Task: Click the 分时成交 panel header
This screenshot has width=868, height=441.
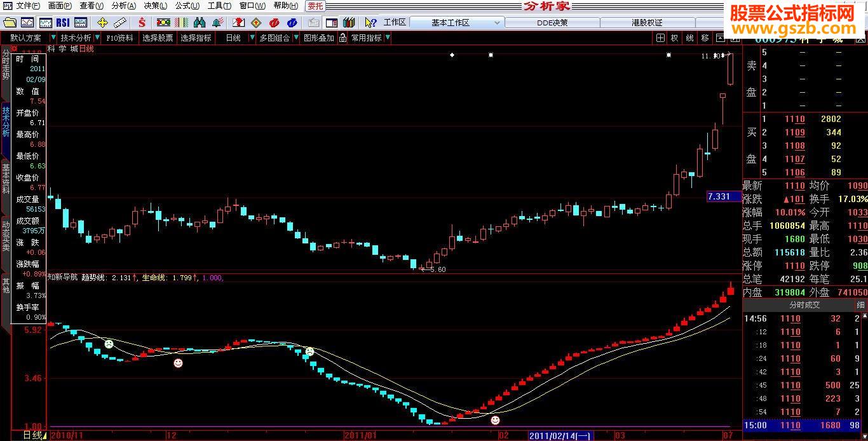Action: click(804, 305)
